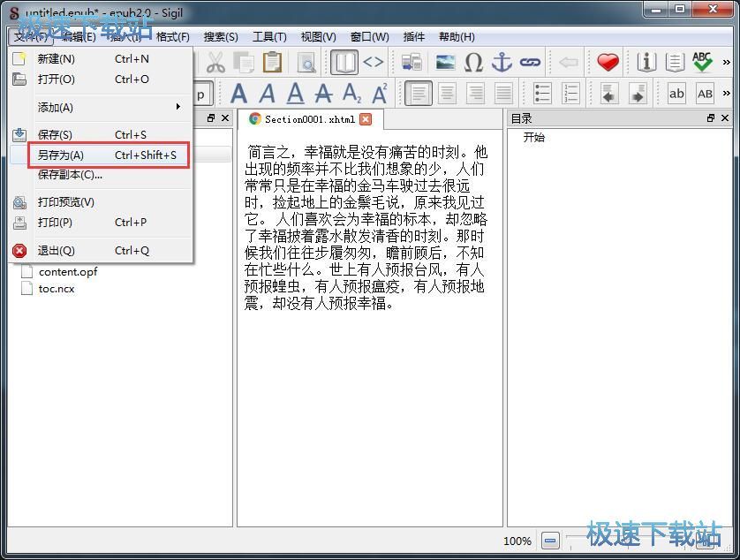
Task: Center align text icon
Action: [x=447, y=93]
